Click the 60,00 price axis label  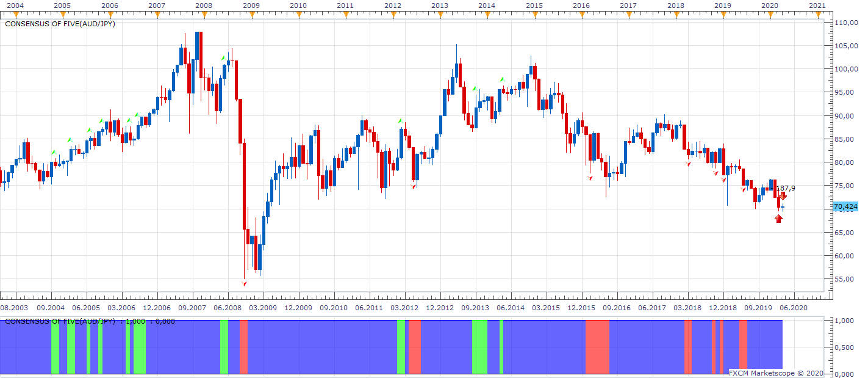(x=845, y=256)
